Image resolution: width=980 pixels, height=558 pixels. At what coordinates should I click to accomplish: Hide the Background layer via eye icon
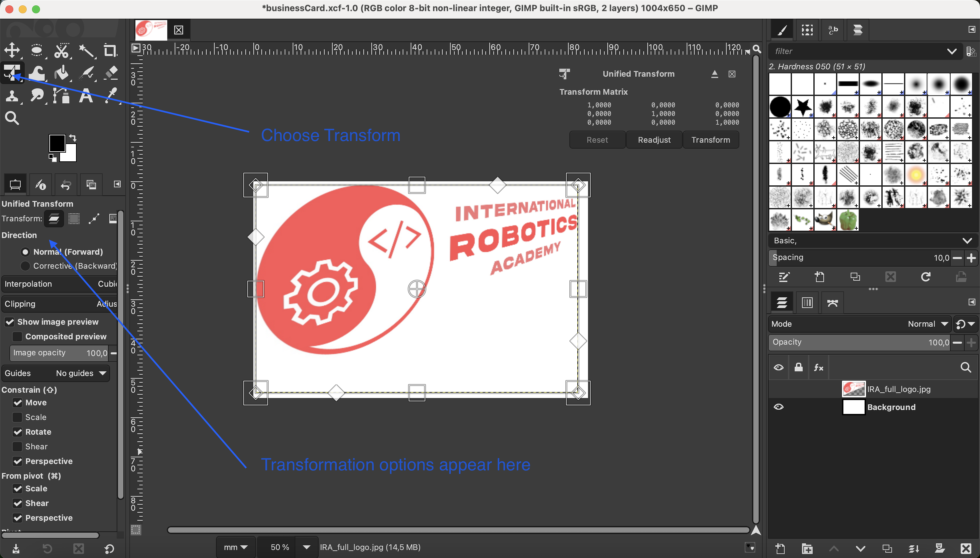point(778,407)
